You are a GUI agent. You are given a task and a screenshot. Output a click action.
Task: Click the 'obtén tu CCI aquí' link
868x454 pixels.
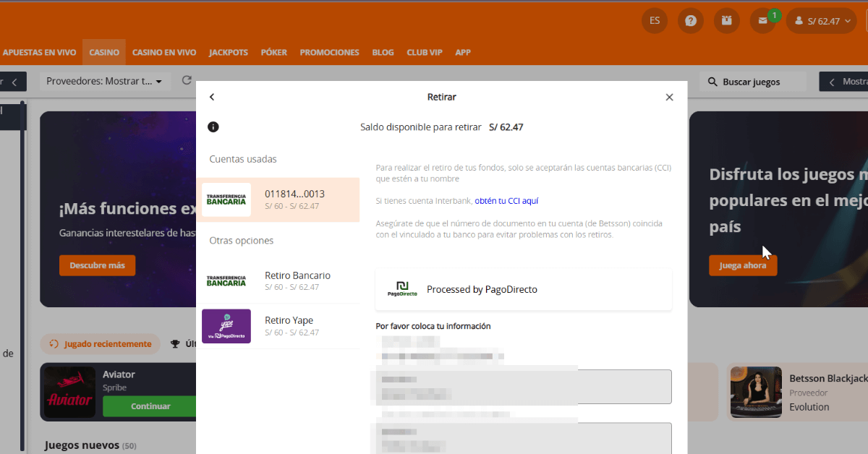[506, 201]
